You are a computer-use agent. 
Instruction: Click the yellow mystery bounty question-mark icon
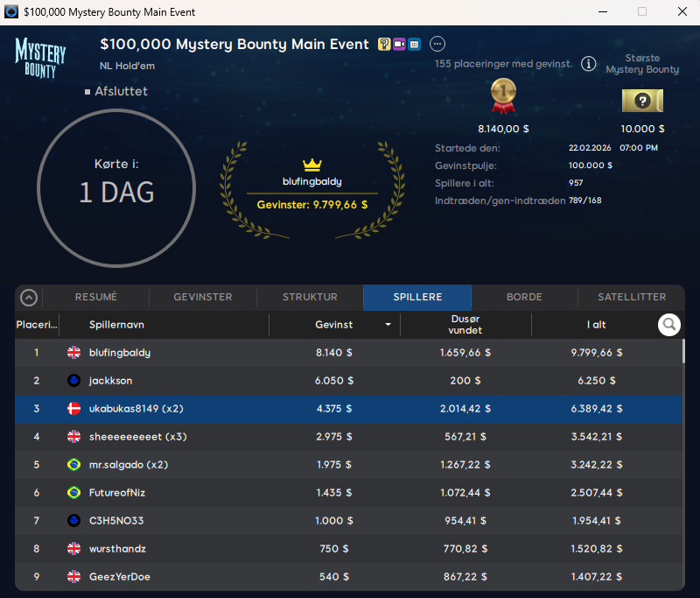384,44
